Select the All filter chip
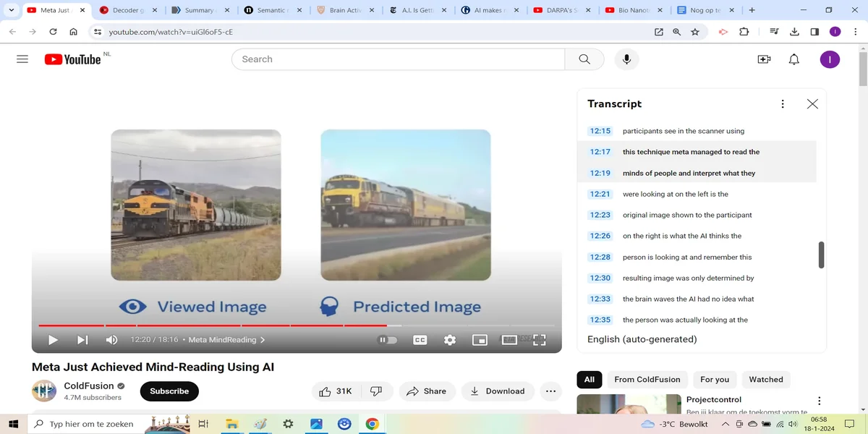This screenshot has width=868, height=434. [590, 380]
